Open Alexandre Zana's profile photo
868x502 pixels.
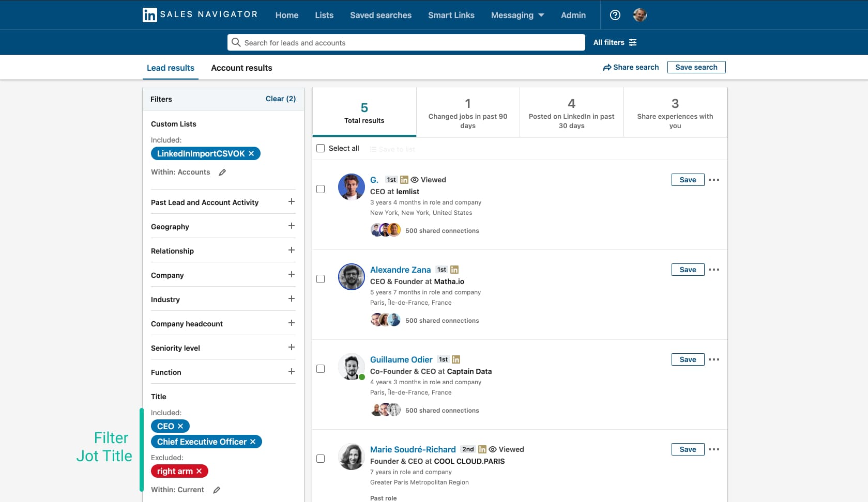tap(352, 277)
